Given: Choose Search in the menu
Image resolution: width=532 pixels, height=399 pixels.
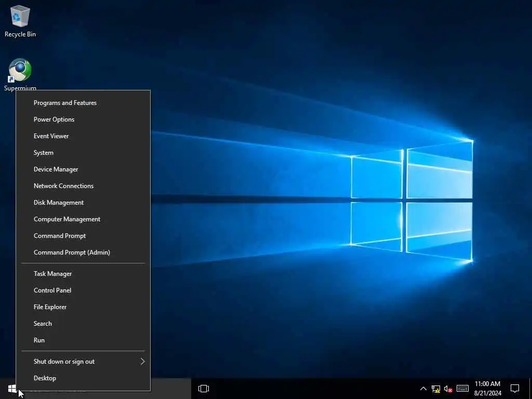Looking at the screenshot, I should pyautogui.click(x=83, y=324).
